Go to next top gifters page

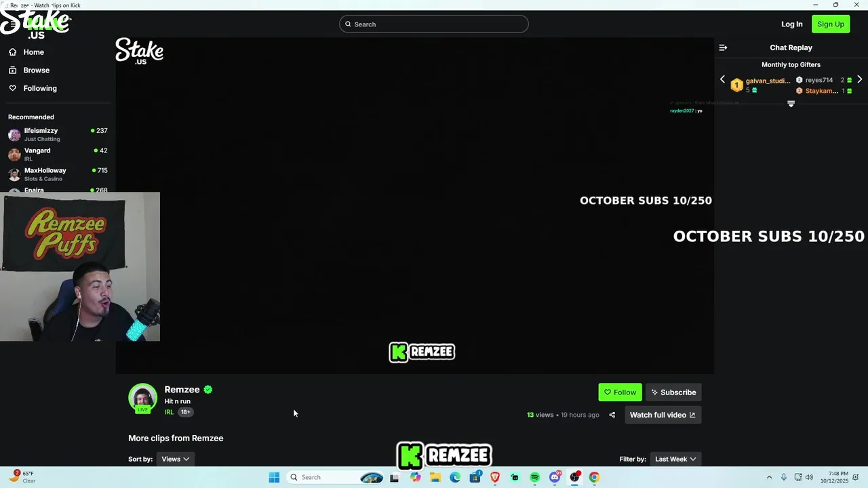coord(860,79)
